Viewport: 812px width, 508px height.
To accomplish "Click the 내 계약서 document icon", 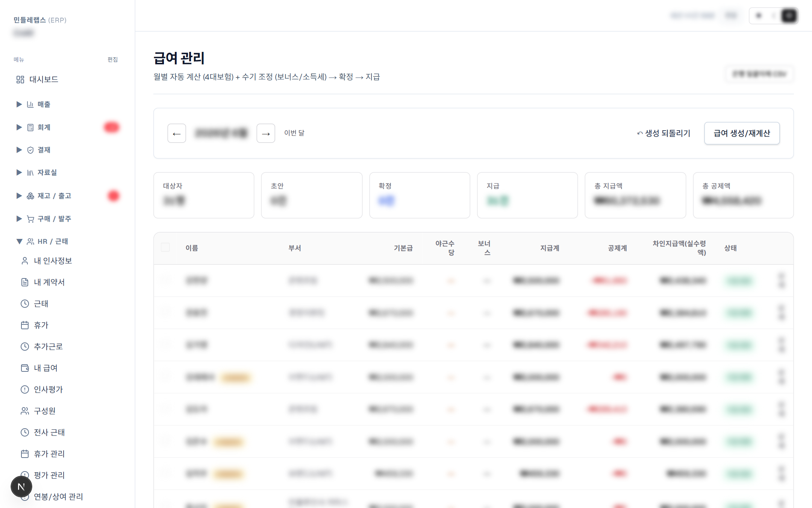I will coord(25,282).
